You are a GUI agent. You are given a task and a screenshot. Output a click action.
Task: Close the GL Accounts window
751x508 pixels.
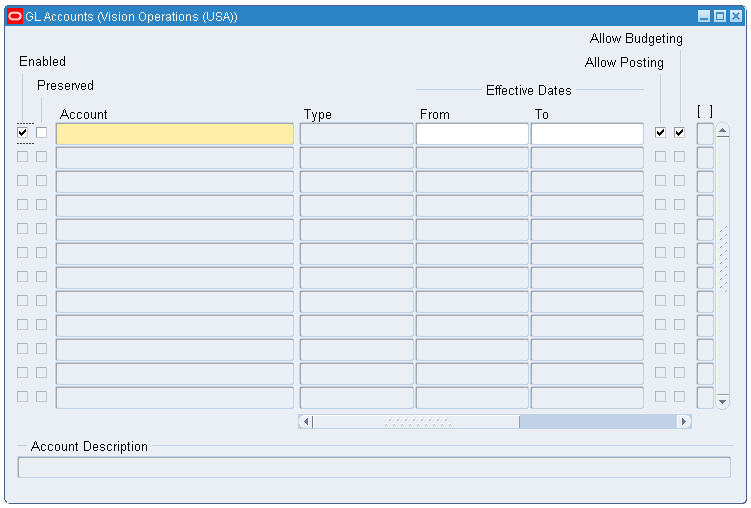pos(736,17)
